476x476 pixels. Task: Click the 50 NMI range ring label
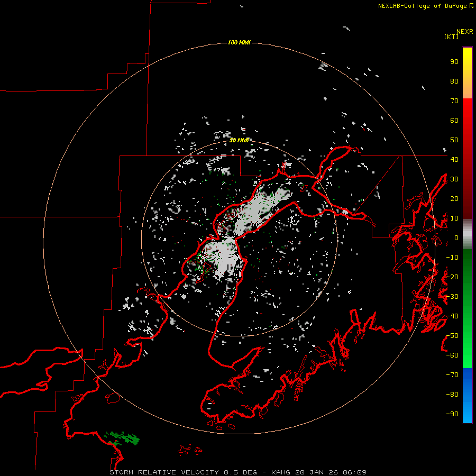tap(239, 140)
